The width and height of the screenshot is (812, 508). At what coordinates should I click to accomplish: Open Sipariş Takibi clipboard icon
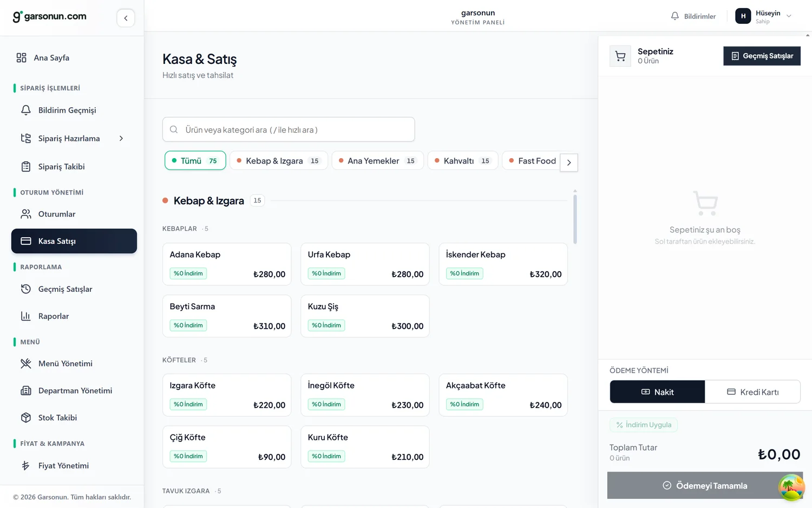coord(26,167)
